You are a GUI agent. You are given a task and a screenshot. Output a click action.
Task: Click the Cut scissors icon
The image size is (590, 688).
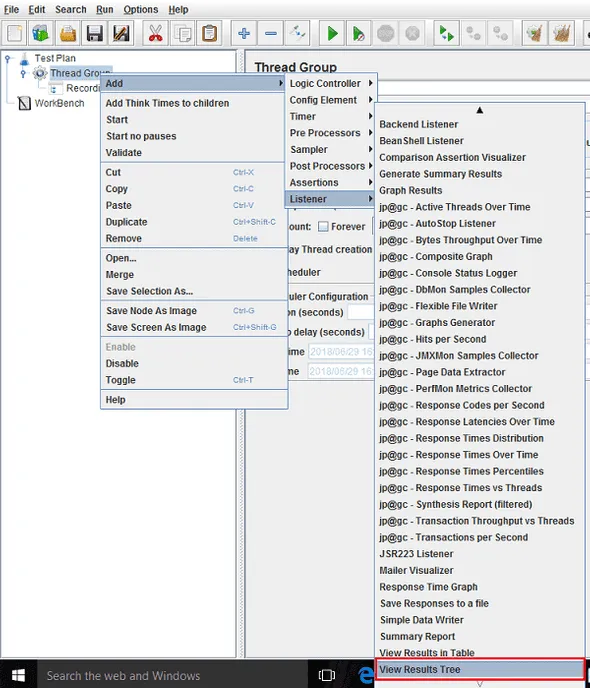(x=156, y=33)
